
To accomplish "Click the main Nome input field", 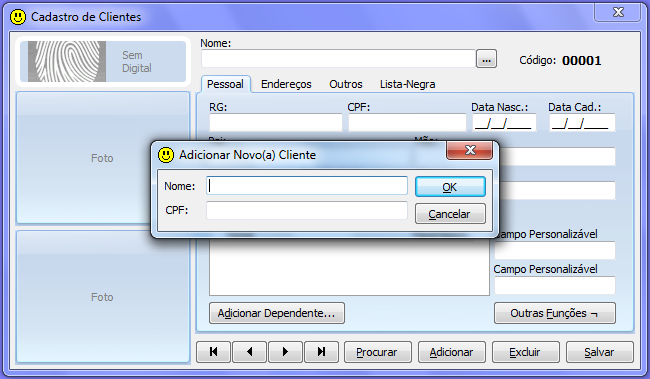I will pos(338,59).
